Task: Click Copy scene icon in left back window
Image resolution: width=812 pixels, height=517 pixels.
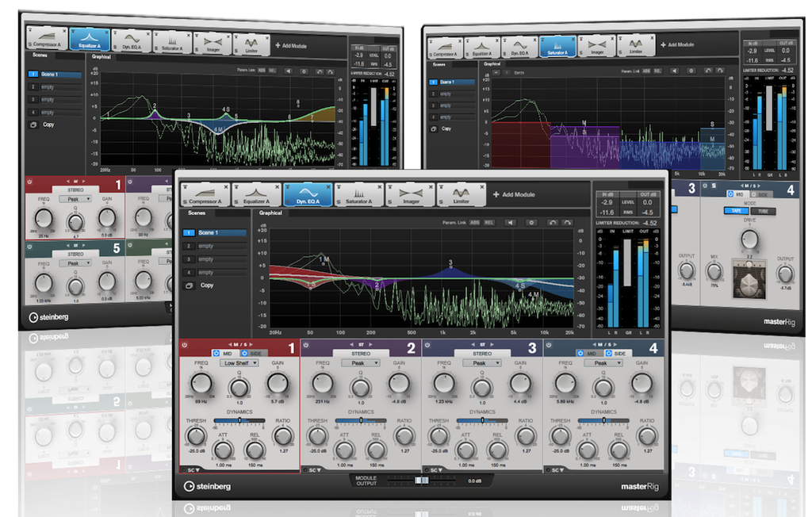Action: pyautogui.click(x=33, y=124)
